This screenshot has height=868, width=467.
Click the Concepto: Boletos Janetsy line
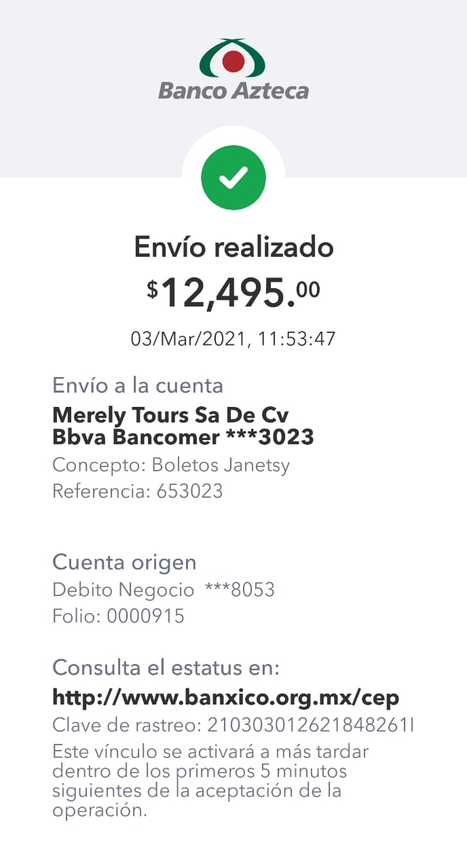coord(171,466)
